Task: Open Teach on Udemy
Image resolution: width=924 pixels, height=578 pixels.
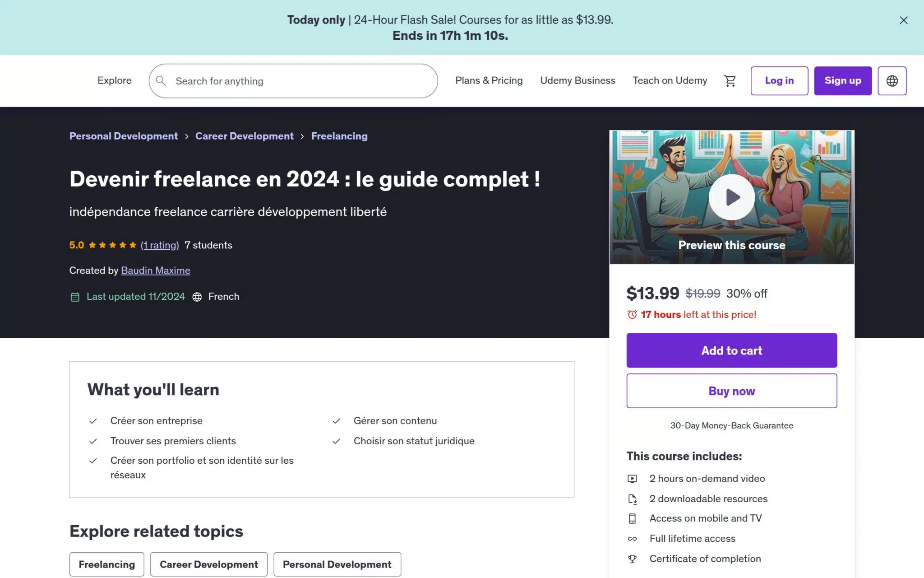Action: point(670,80)
